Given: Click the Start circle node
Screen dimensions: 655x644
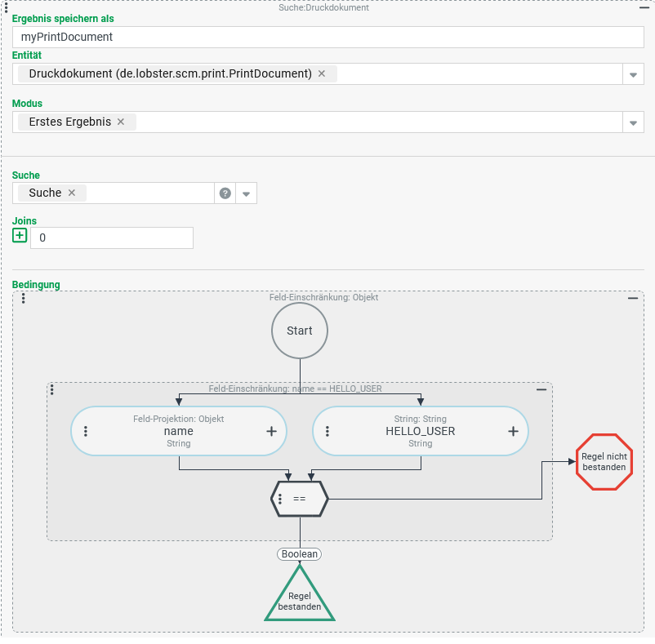Looking at the screenshot, I should click(300, 331).
